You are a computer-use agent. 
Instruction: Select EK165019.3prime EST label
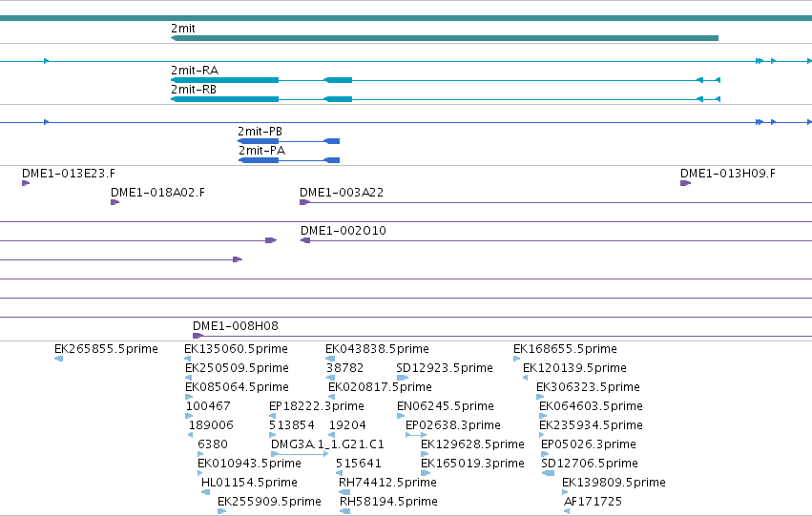click(473, 464)
